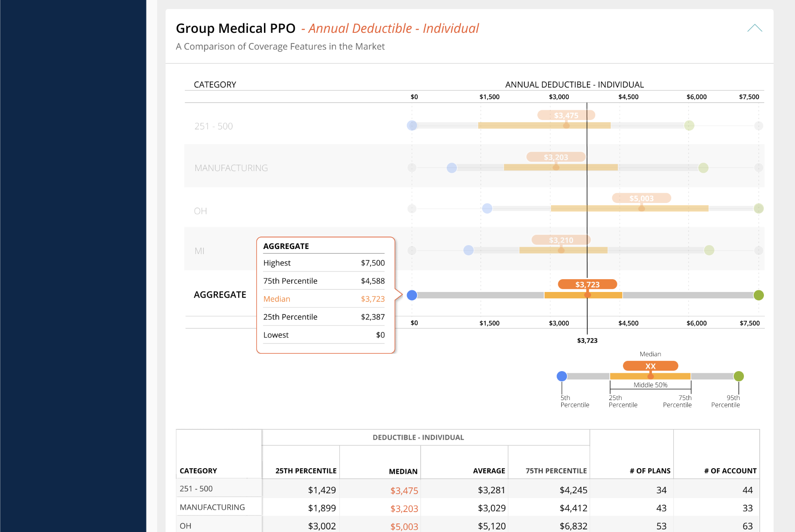Select the 251 - 500 category chart label
Screen dimensions: 795x532
pyautogui.click(x=214, y=126)
